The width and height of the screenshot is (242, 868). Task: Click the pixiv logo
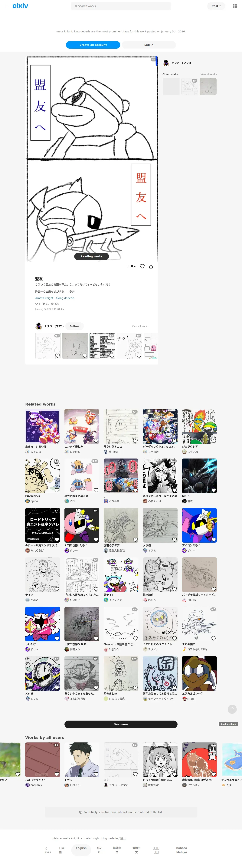[20, 6]
